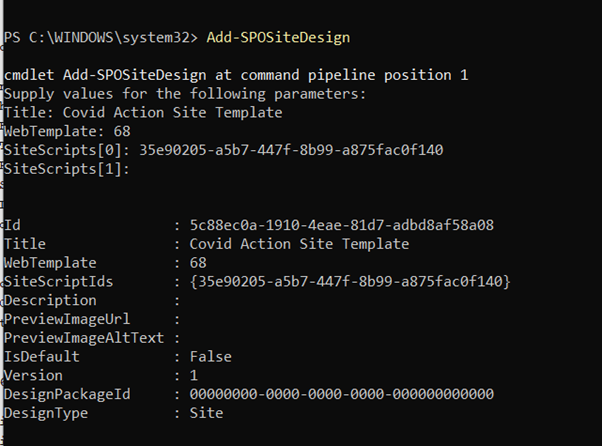The width and height of the screenshot is (602, 446).
Task: Click the PreviewImageAltText output label
Action: click(x=84, y=338)
